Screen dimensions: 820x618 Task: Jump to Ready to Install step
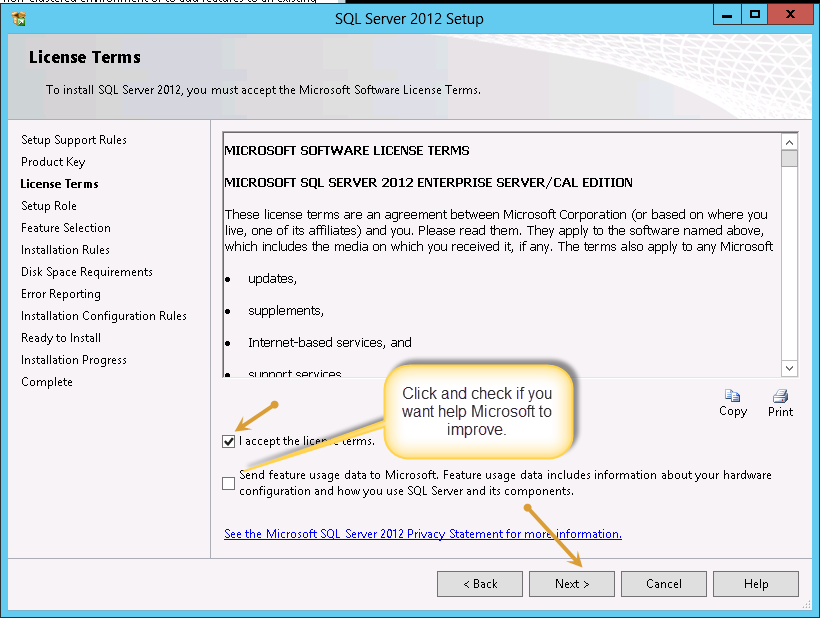61,337
